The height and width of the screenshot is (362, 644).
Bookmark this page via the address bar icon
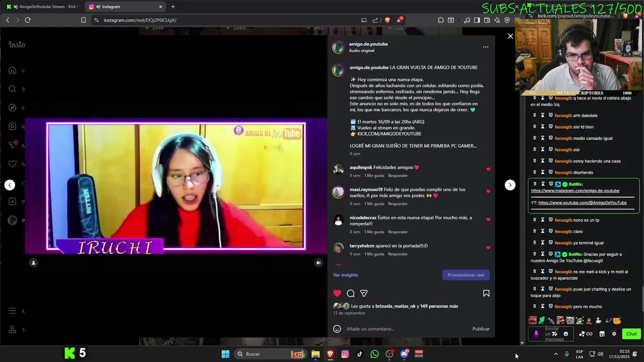[84, 20]
